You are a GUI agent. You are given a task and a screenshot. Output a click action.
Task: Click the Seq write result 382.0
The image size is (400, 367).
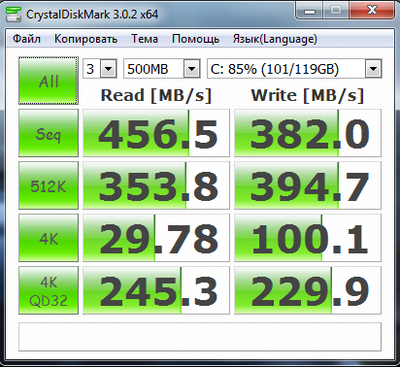pyautogui.click(x=308, y=133)
